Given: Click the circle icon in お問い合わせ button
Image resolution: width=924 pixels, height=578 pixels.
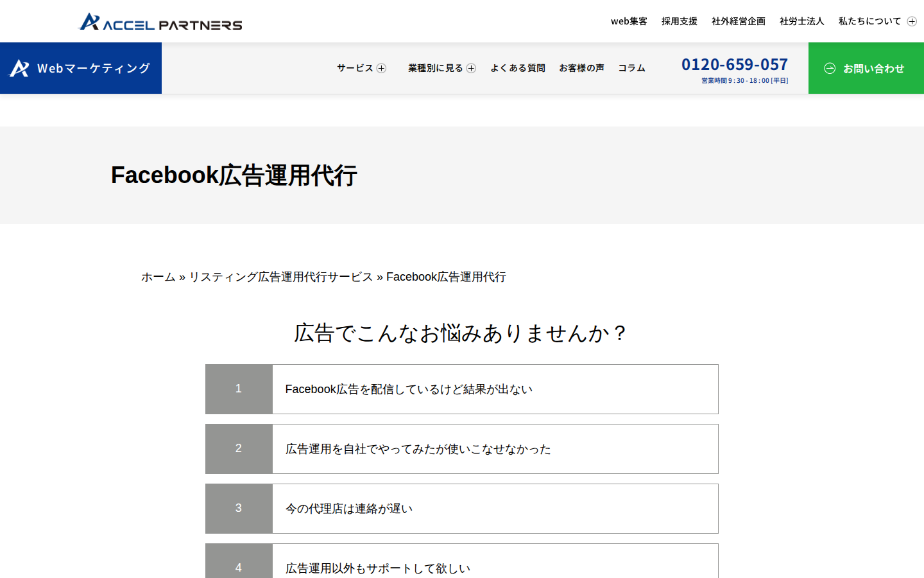Looking at the screenshot, I should tap(830, 68).
